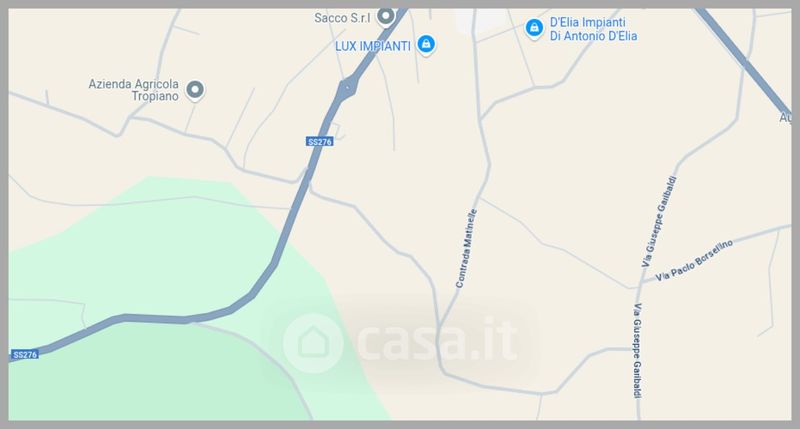Screen dimensions: 800x429
Task: Click the SS276 road shield near center
Action: [320, 141]
